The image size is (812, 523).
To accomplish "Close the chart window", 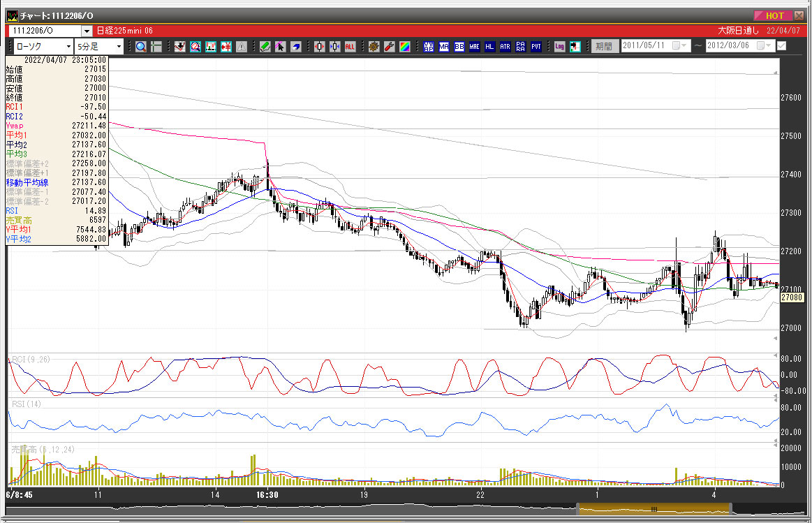I will point(799,15).
